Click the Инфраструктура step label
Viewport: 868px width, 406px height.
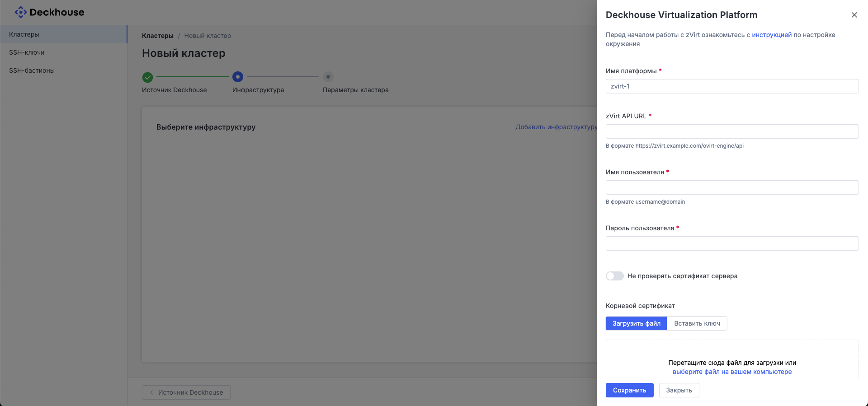pos(258,90)
